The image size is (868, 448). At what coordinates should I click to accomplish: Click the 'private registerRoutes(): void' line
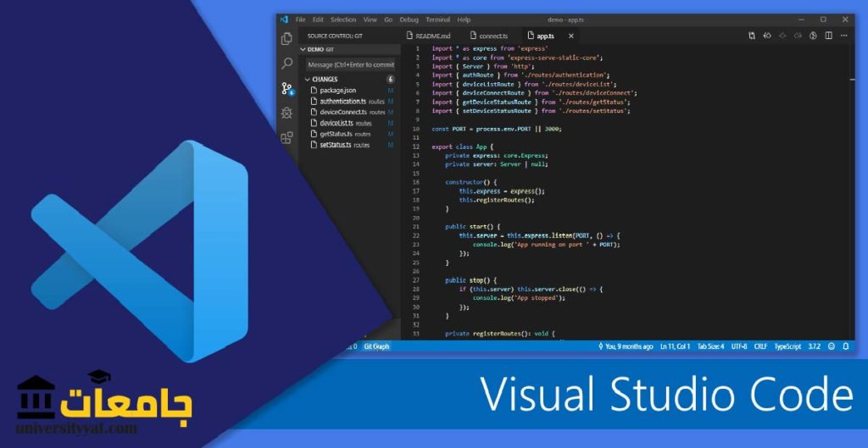500,334
